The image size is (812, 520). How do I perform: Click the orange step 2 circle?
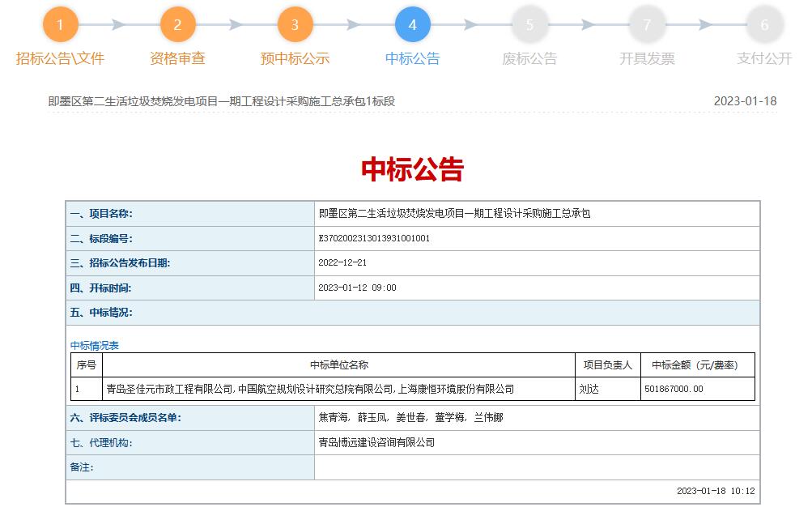pos(177,25)
